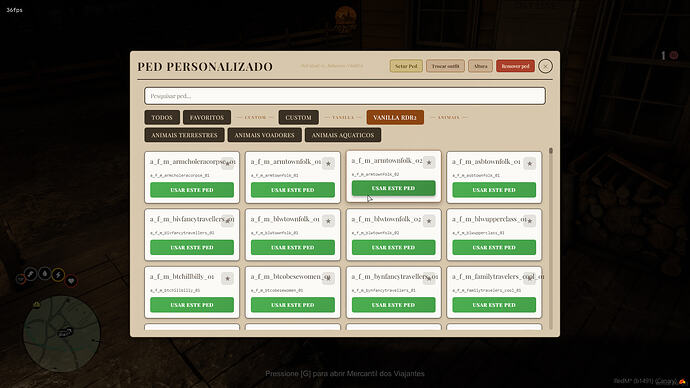
Task: Mark a_f_m_blwtownfolk_02 as favorite star
Action: pos(429,221)
